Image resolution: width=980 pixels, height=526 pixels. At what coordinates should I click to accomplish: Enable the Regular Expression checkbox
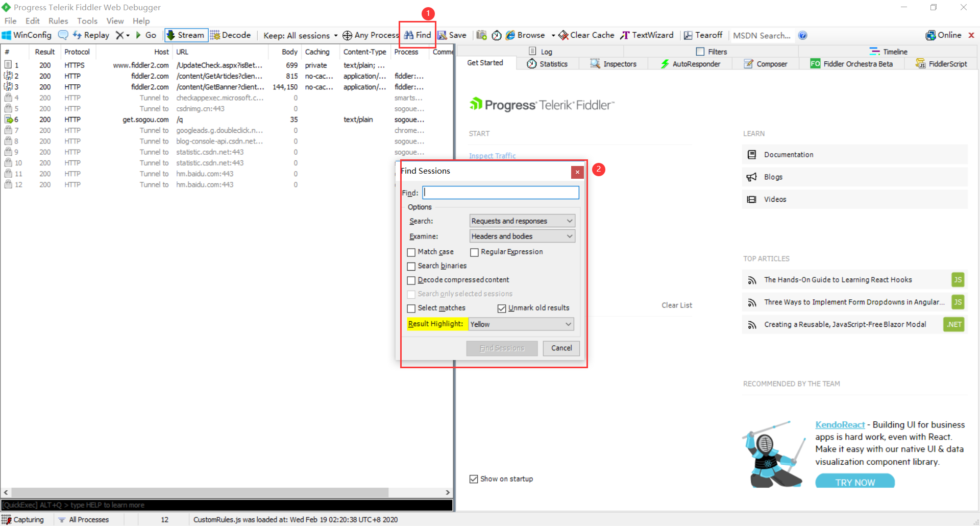474,252
